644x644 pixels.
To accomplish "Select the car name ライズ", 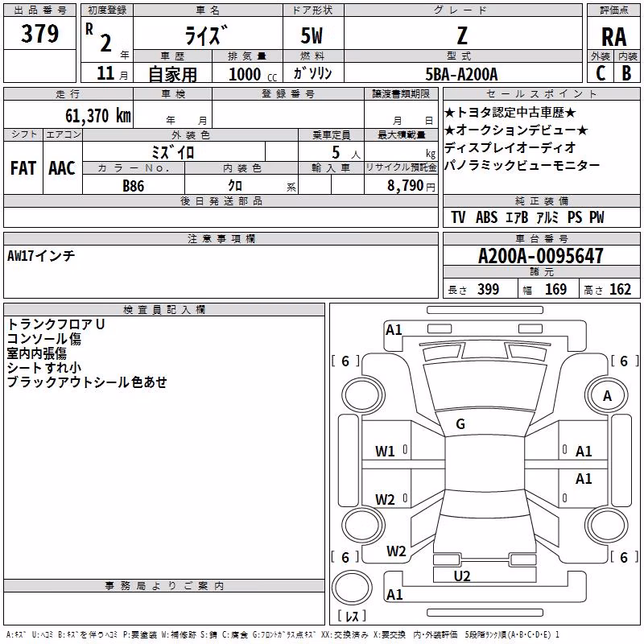I will [x=206, y=35].
